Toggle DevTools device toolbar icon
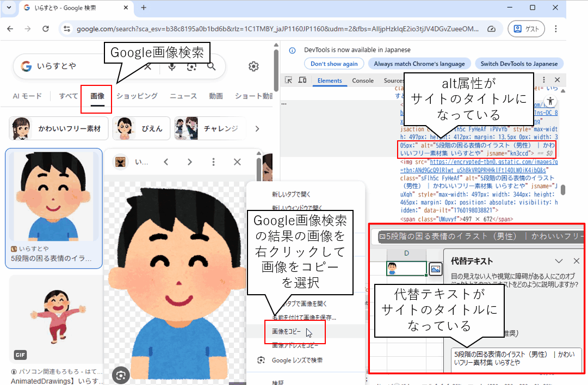The width and height of the screenshot is (588, 385). (302, 80)
